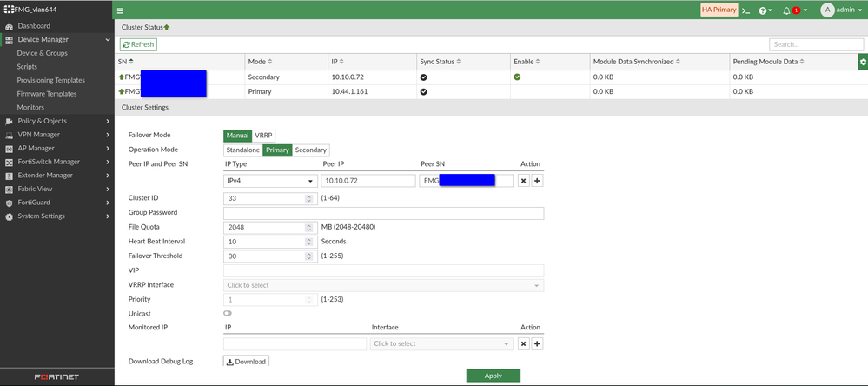This screenshot has width=868, height=386.
Task: Click the green arrow next to Cluster Status
Action: (x=167, y=27)
